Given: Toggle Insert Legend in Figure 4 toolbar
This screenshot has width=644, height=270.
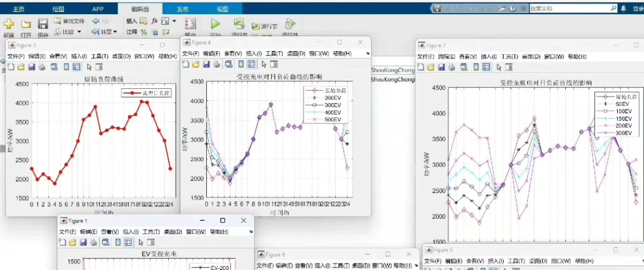Looking at the screenshot, I should [x=252, y=64].
